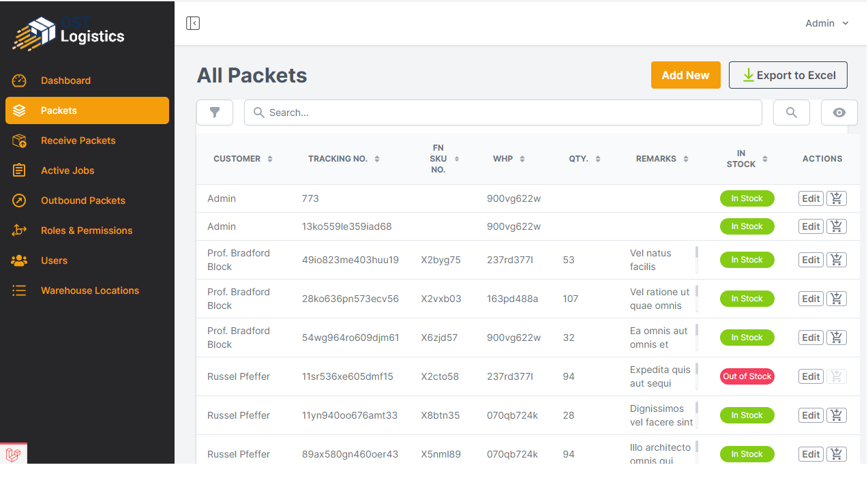Click the Active Jobs clipboard icon
This screenshot has height=478, width=868.
click(x=19, y=170)
